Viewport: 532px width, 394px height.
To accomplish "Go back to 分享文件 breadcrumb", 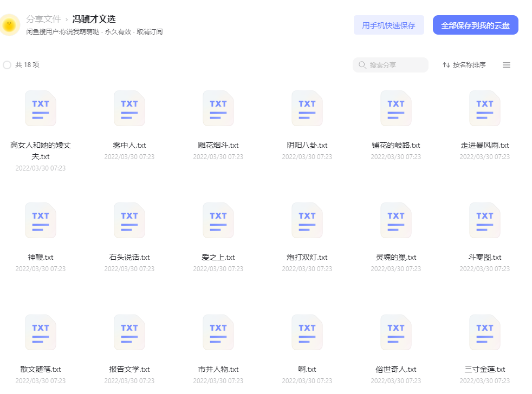I will [43, 19].
